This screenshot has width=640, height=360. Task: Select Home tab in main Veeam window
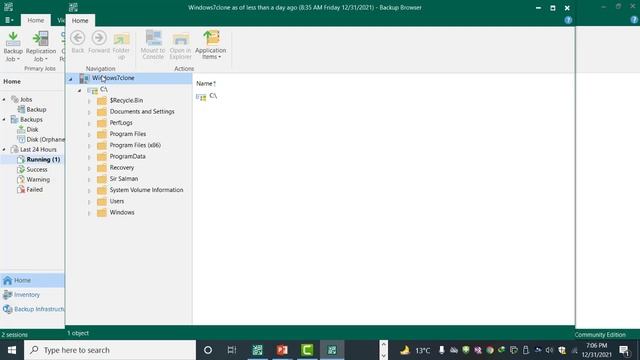click(36, 20)
